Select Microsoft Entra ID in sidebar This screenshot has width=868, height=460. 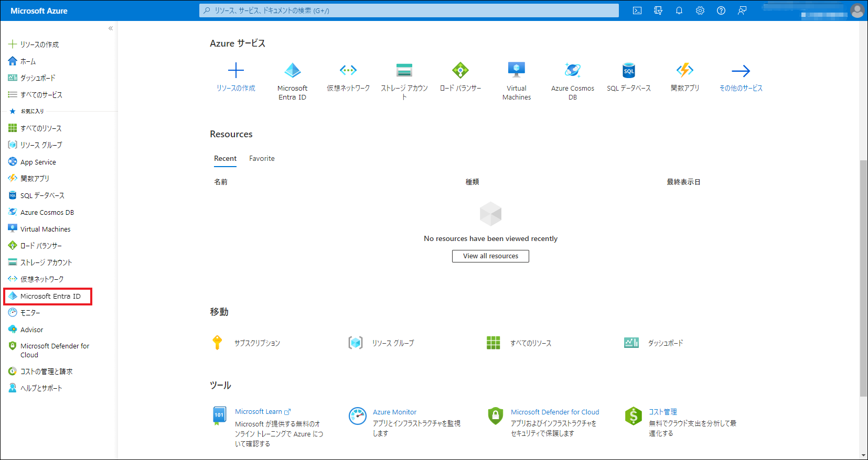50,296
